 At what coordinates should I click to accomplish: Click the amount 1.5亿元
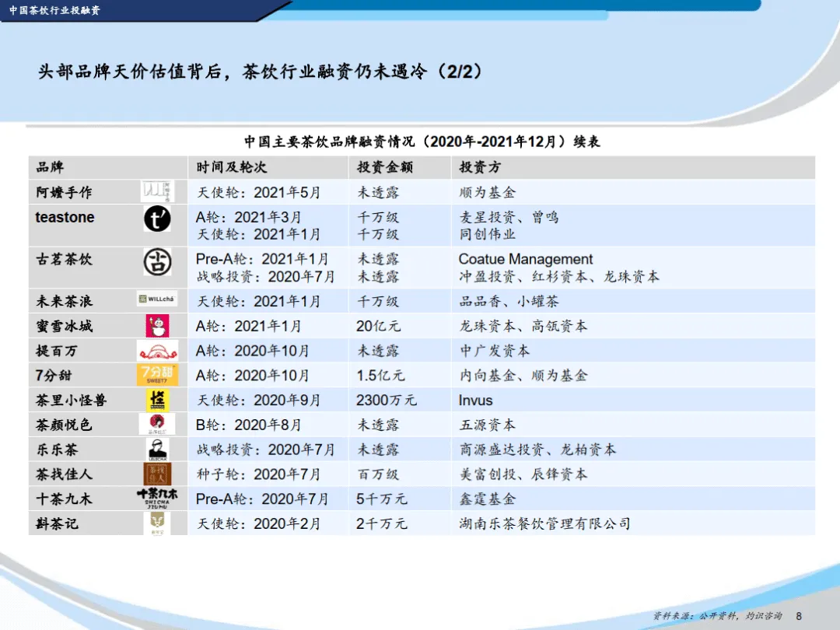pyautogui.click(x=380, y=376)
